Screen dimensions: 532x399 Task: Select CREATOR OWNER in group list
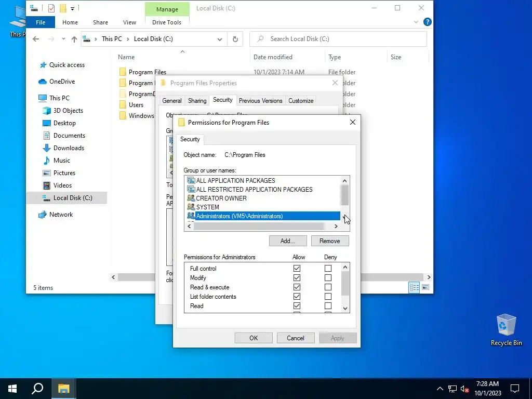click(x=221, y=198)
